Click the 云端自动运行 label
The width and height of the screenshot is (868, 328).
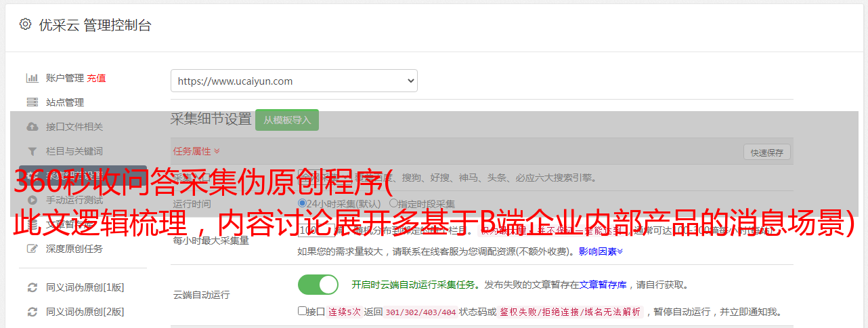click(202, 295)
